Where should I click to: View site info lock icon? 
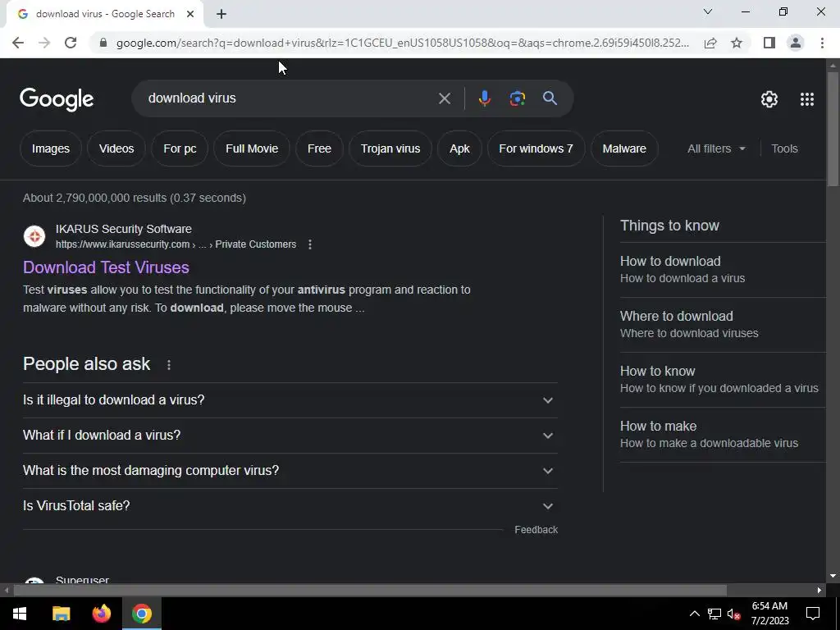103,43
